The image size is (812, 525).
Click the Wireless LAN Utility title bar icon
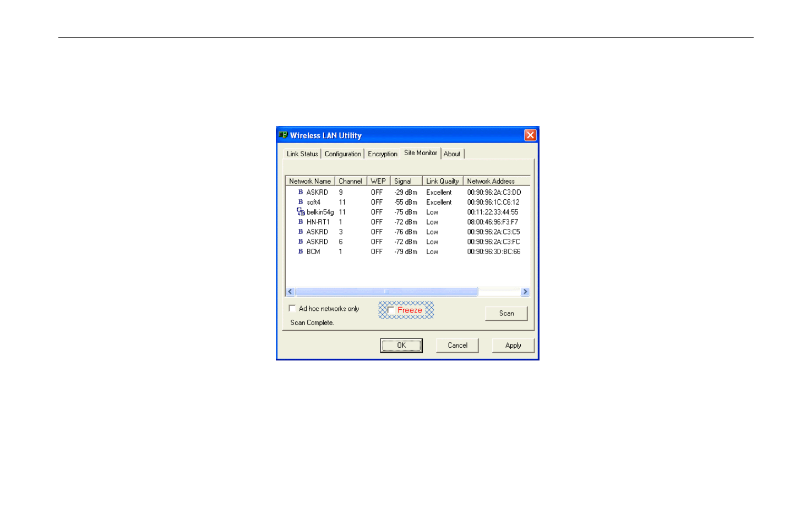pos(283,135)
